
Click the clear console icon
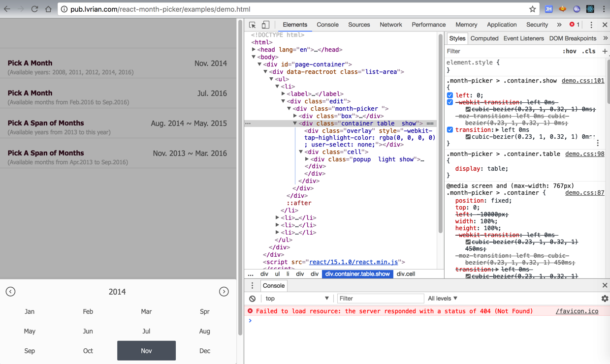pyautogui.click(x=252, y=299)
